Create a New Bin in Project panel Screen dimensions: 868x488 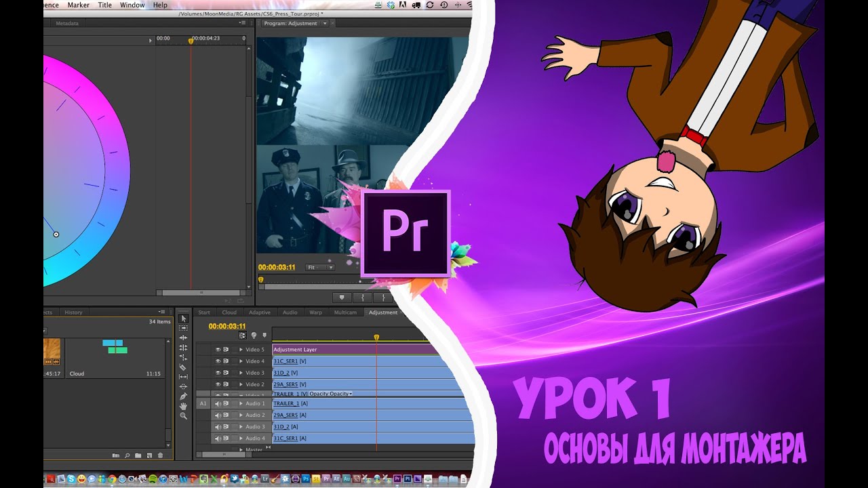(138, 455)
